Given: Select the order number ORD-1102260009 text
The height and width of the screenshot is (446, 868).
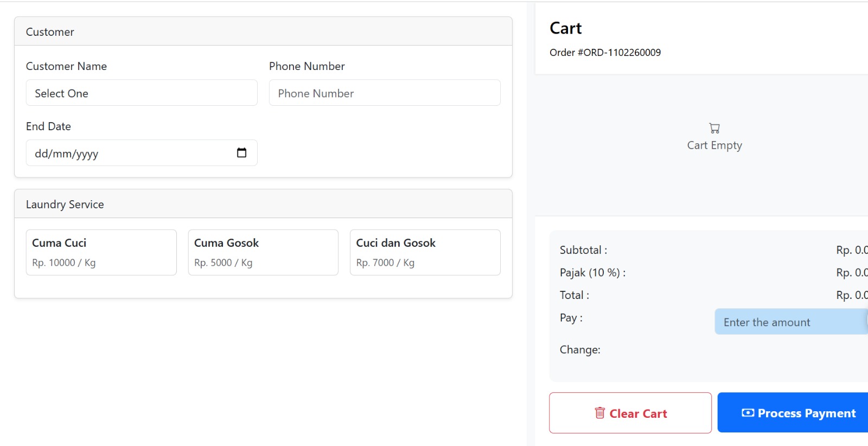Looking at the screenshot, I should click(605, 53).
